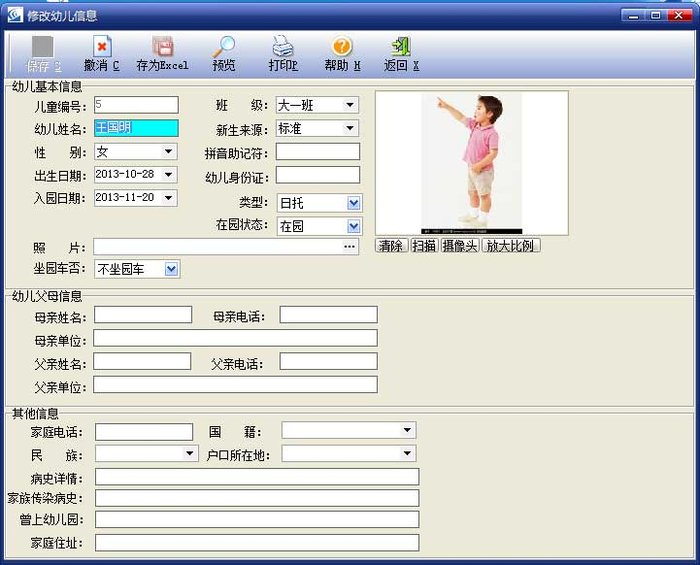The image size is (700, 565).
Task: Expand the 出生日期 birth date picker
Action: pos(168,175)
